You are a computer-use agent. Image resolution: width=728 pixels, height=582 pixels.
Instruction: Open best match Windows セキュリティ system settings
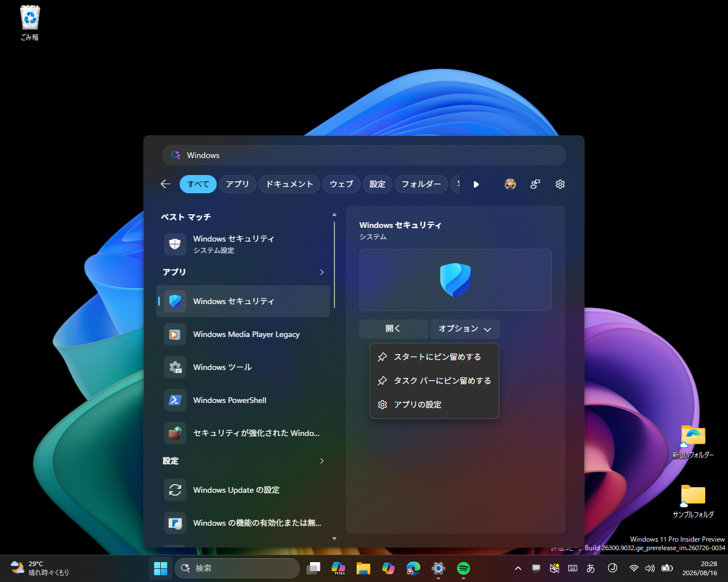[243, 244]
